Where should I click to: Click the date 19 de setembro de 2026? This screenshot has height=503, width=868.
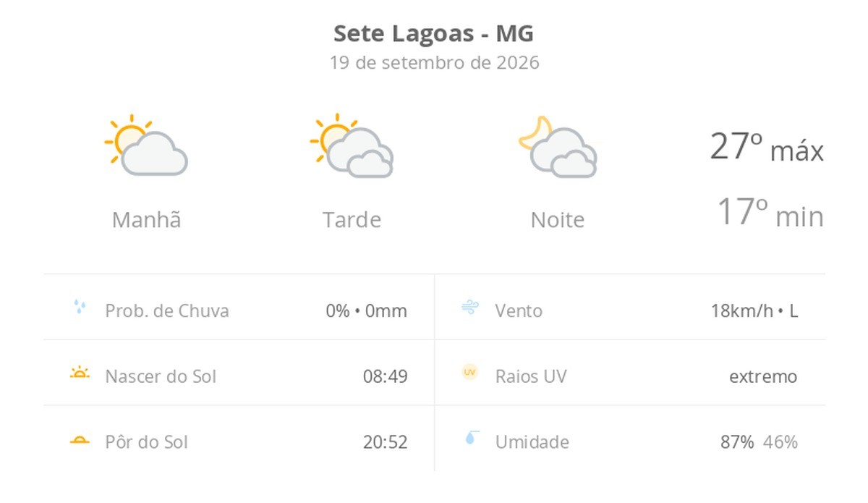coord(434,62)
